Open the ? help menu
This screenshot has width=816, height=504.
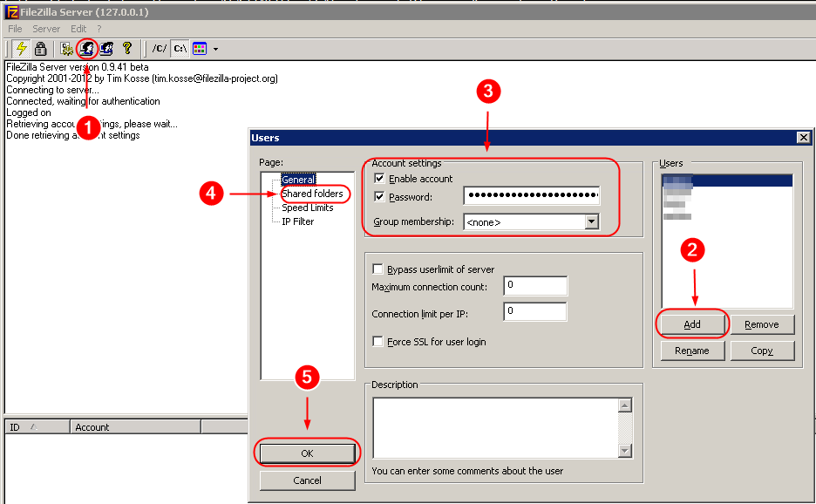[99, 29]
